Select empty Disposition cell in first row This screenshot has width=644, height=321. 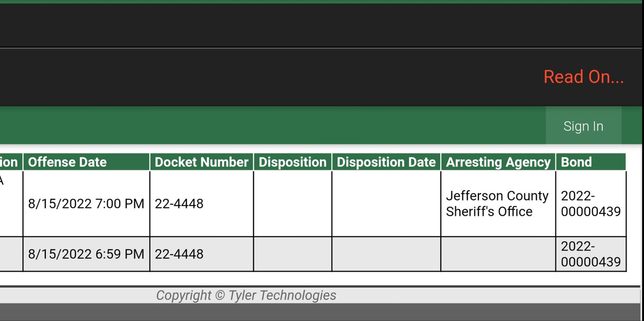coord(292,204)
